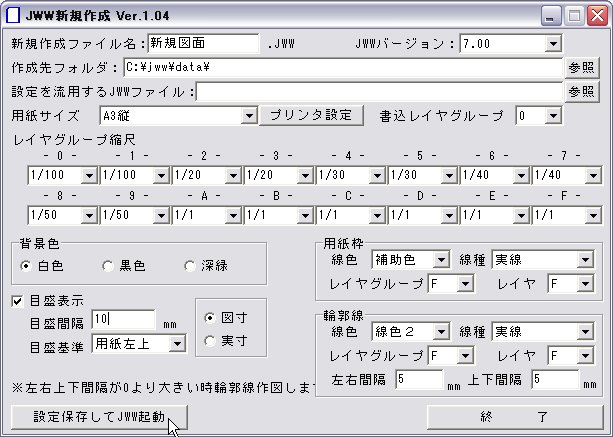The height and width of the screenshot is (437, 613).
Task: Expand the layer group 9 scale dropdown
Action: coord(161,215)
